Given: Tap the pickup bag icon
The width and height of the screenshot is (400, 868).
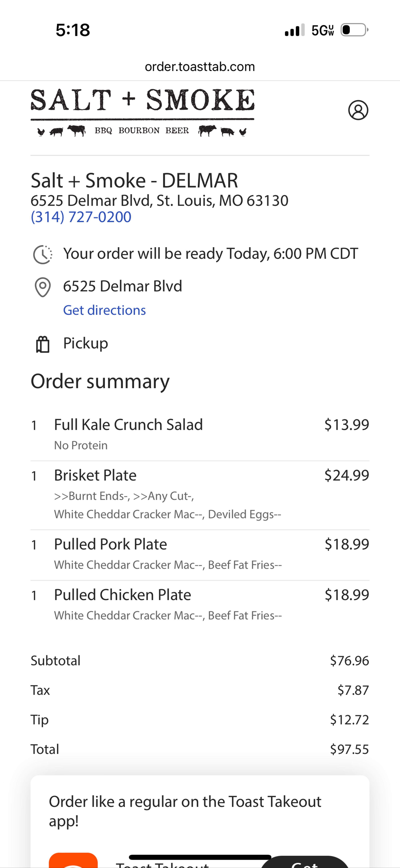Looking at the screenshot, I should pos(43,344).
